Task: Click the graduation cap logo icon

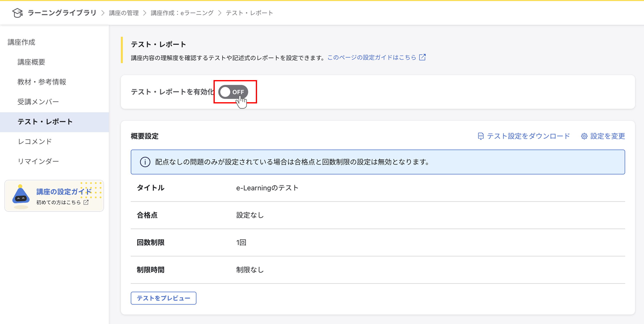Action: [x=17, y=13]
